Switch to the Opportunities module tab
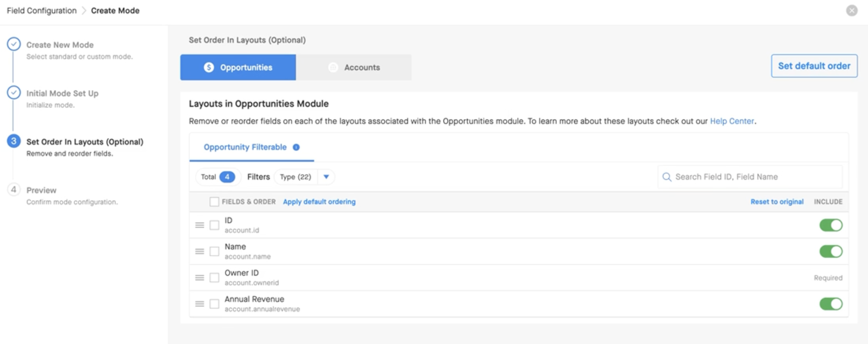This screenshot has height=344, width=868. point(238,67)
